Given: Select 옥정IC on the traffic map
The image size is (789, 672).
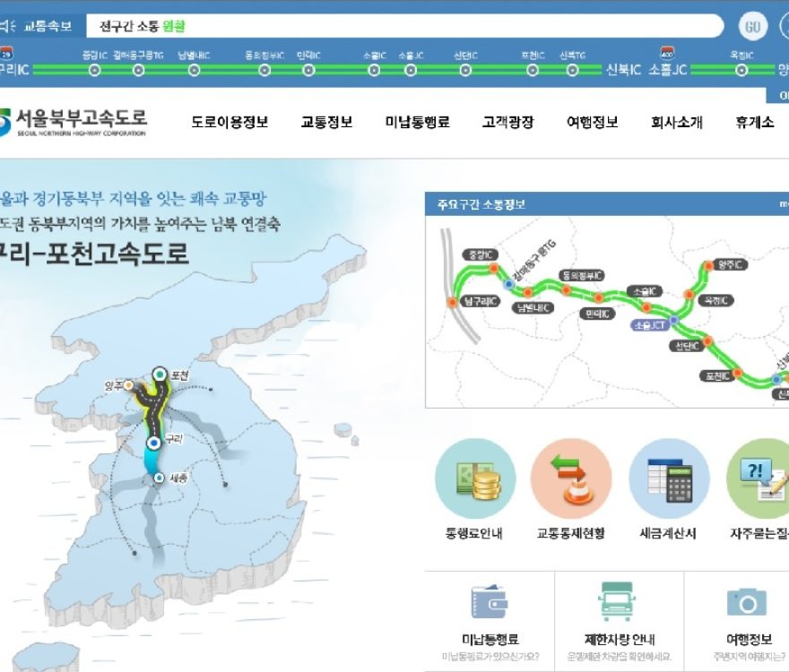Looking at the screenshot, I should (716, 301).
